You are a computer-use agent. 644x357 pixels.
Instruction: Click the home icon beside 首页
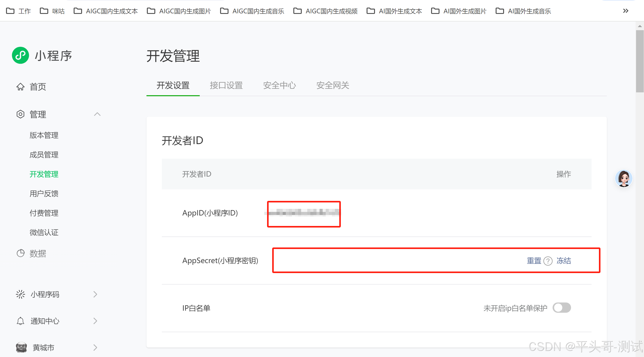click(x=20, y=87)
